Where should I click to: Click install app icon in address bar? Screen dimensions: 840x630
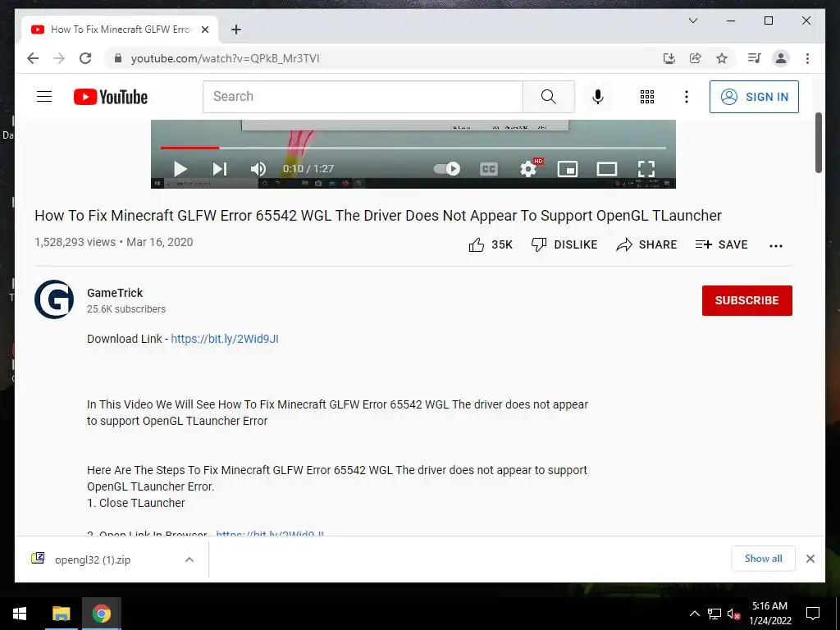click(669, 58)
